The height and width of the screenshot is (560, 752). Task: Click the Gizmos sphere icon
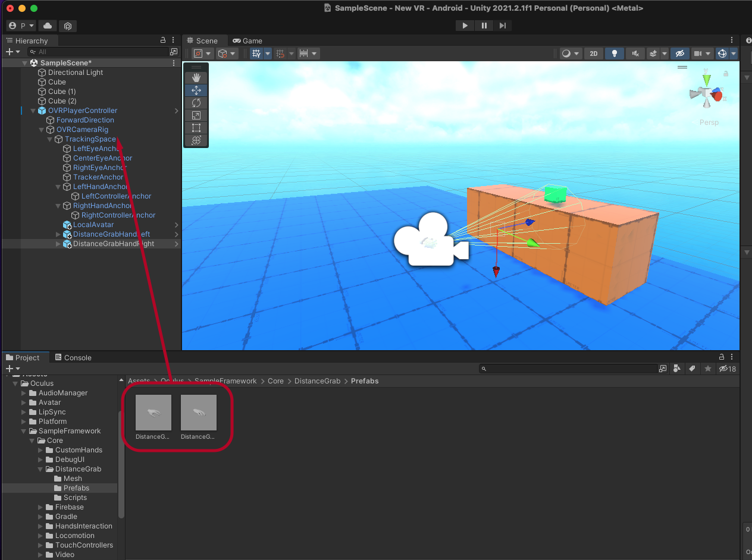pyautogui.click(x=722, y=54)
